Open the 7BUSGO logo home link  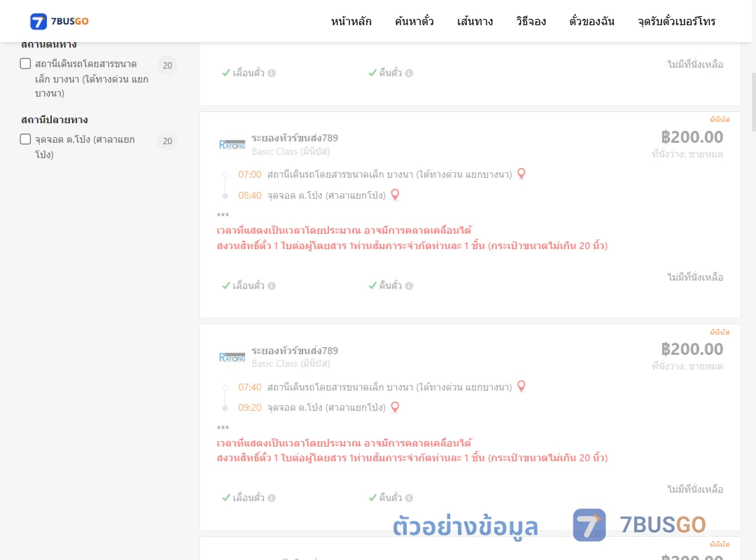[59, 21]
